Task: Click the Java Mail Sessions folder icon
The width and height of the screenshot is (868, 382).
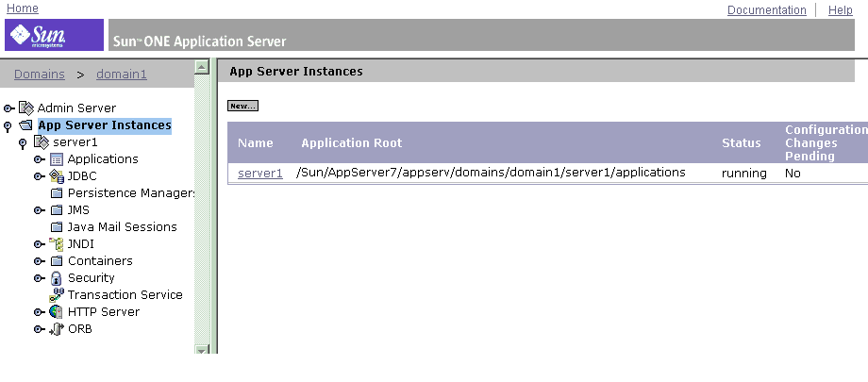Action: point(57,227)
